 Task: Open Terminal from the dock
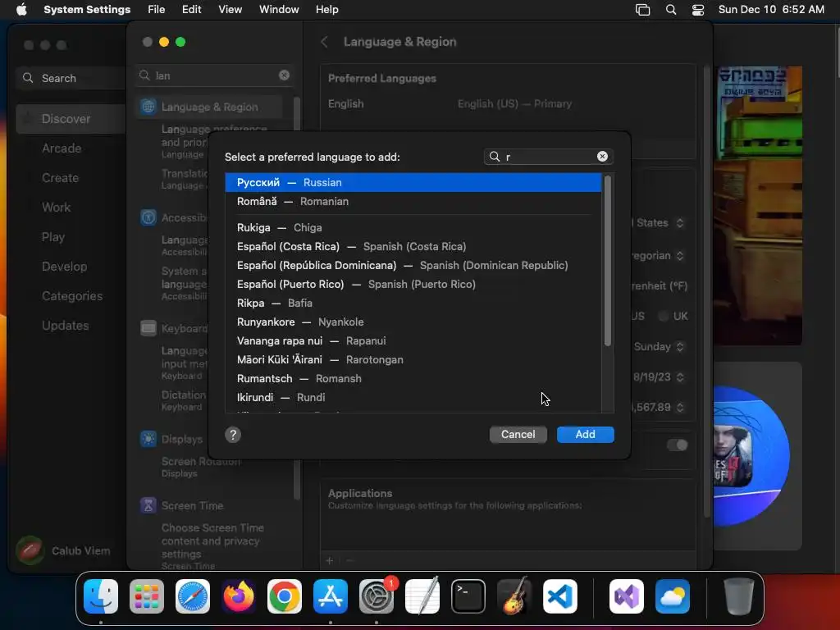(468, 596)
